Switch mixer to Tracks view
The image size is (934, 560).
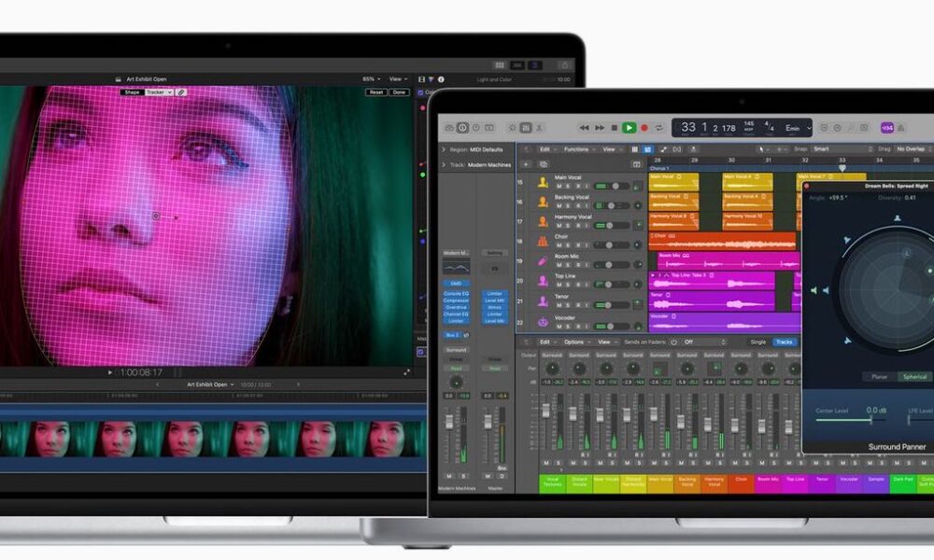(785, 343)
